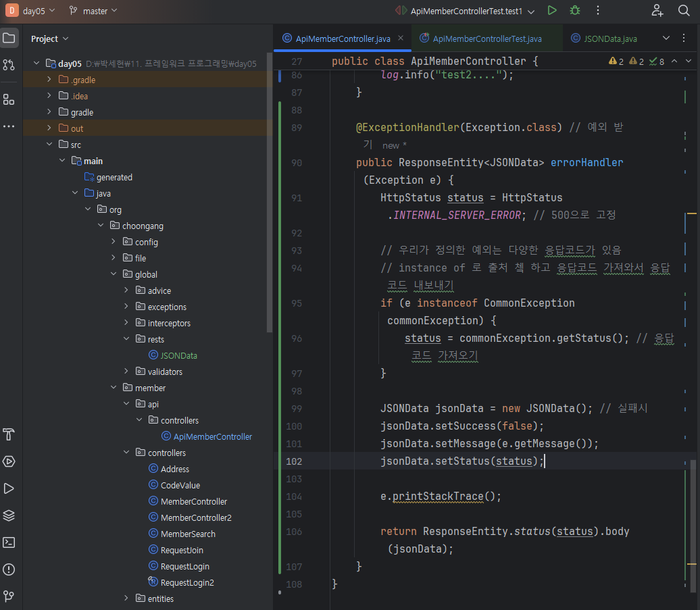Show hidden editor tabs dropdown
Viewport: 700px width, 610px height.
pyautogui.click(x=666, y=39)
